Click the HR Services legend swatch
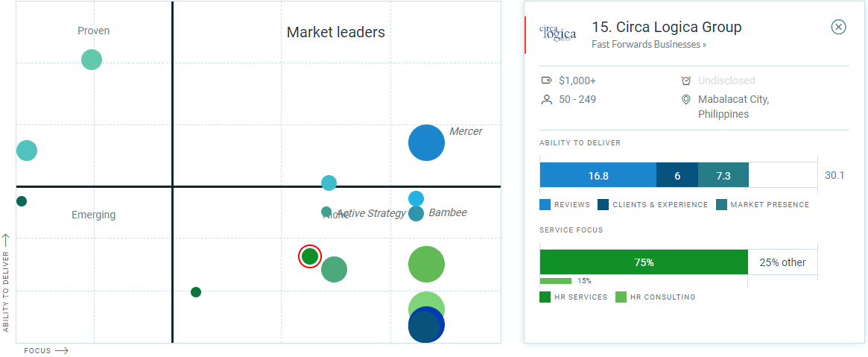The width and height of the screenshot is (868, 357). [x=545, y=297]
